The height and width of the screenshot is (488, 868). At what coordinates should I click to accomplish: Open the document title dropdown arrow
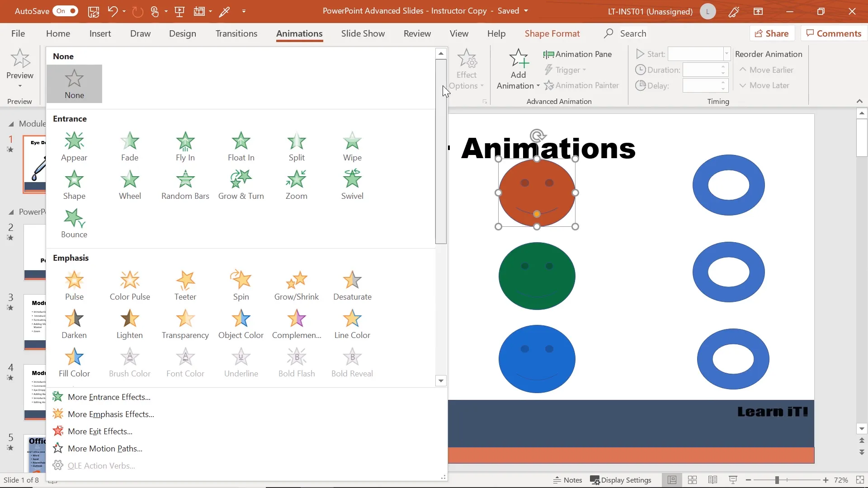pyautogui.click(x=526, y=11)
